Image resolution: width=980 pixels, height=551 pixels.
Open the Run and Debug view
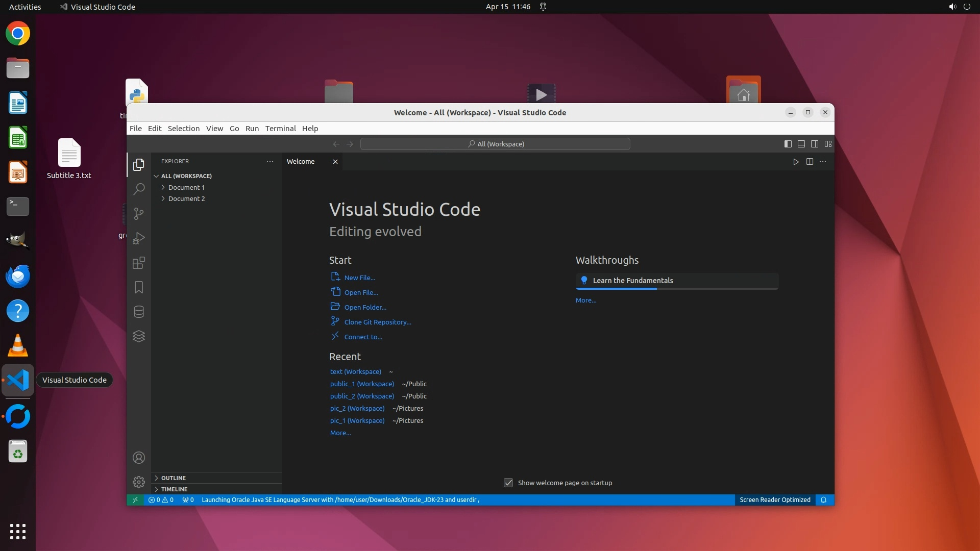click(139, 238)
